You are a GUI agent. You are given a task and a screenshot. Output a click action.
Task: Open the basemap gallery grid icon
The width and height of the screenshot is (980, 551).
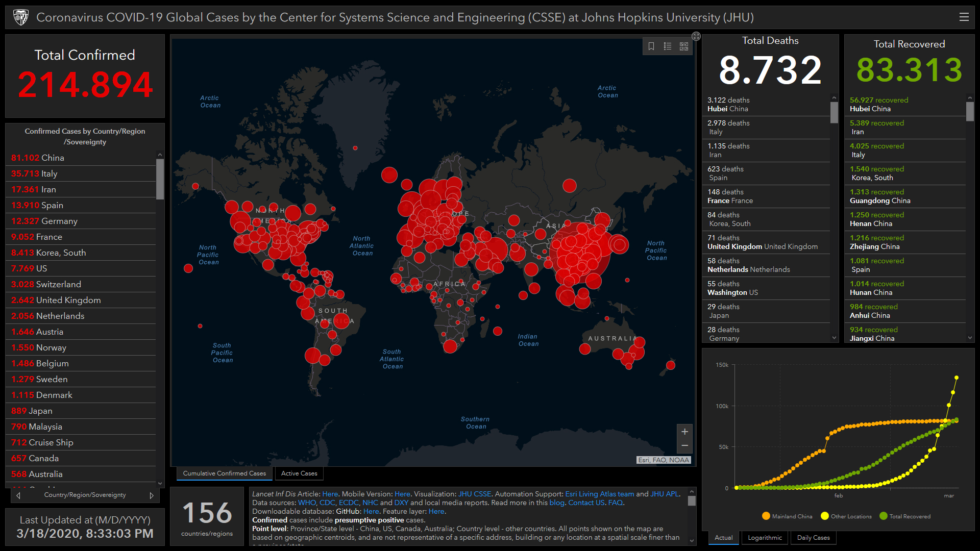click(684, 46)
